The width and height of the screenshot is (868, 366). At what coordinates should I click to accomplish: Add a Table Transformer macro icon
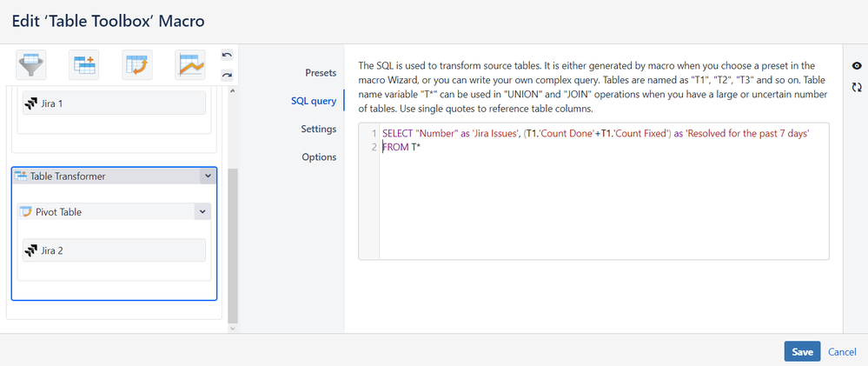point(84,63)
